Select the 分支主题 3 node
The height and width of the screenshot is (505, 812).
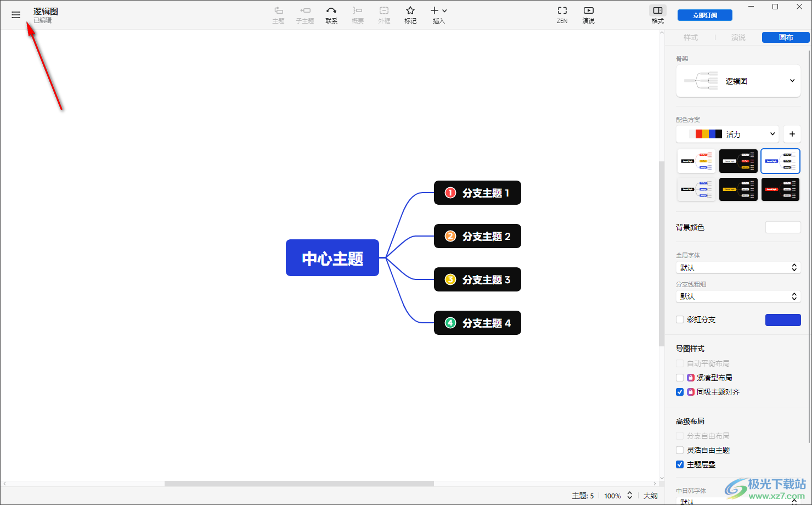tap(477, 279)
